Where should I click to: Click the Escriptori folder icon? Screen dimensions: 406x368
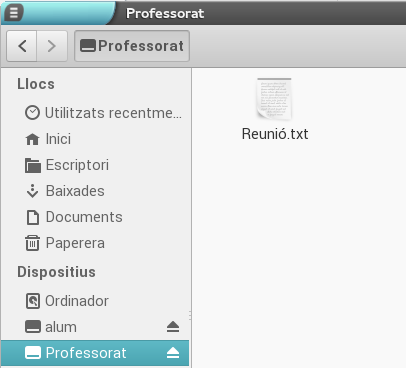pos(33,165)
